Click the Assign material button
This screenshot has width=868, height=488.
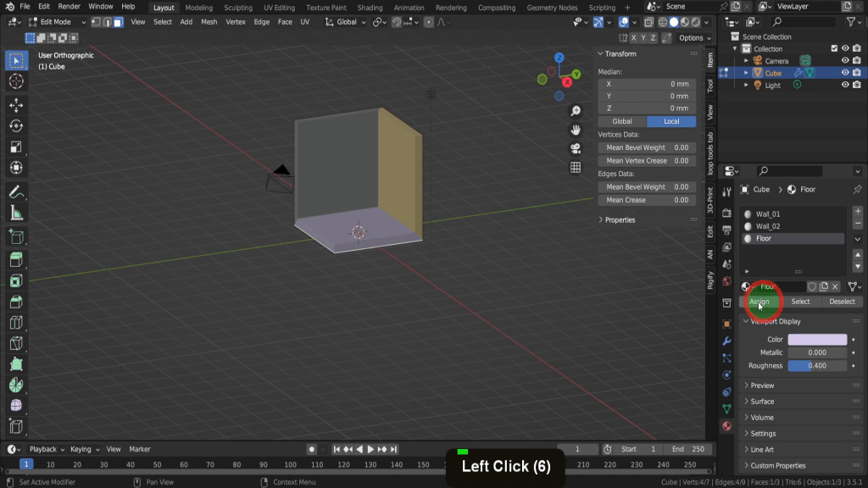(x=759, y=302)
